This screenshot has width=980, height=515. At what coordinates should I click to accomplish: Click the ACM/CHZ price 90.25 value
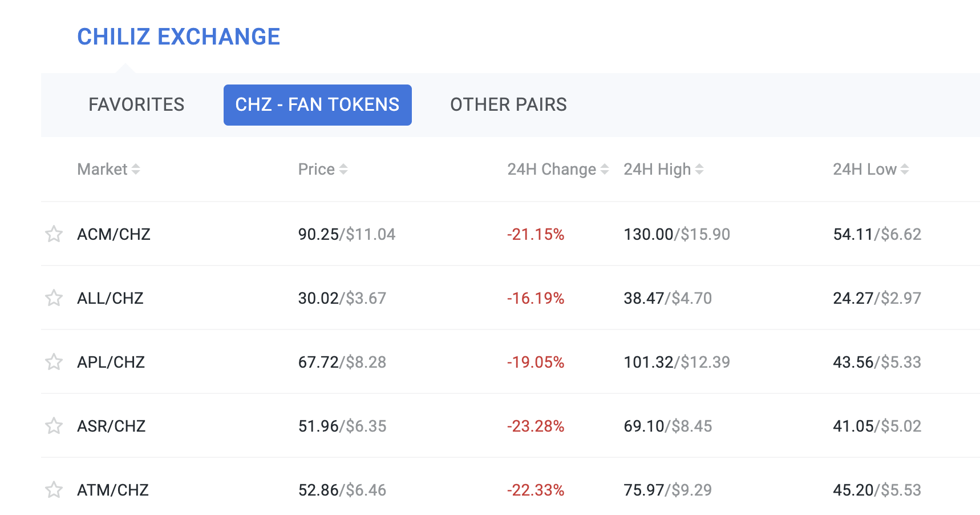click(318, 235)
